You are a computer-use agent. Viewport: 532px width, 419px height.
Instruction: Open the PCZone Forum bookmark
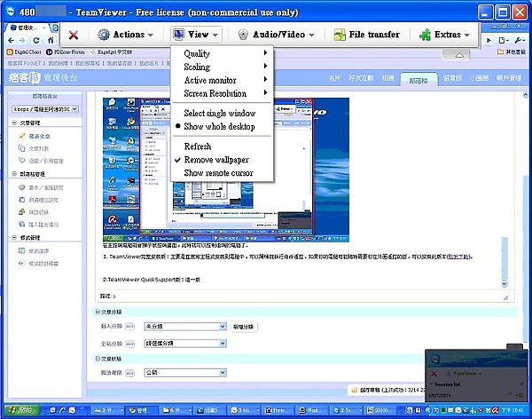click(x=65, y=52)
